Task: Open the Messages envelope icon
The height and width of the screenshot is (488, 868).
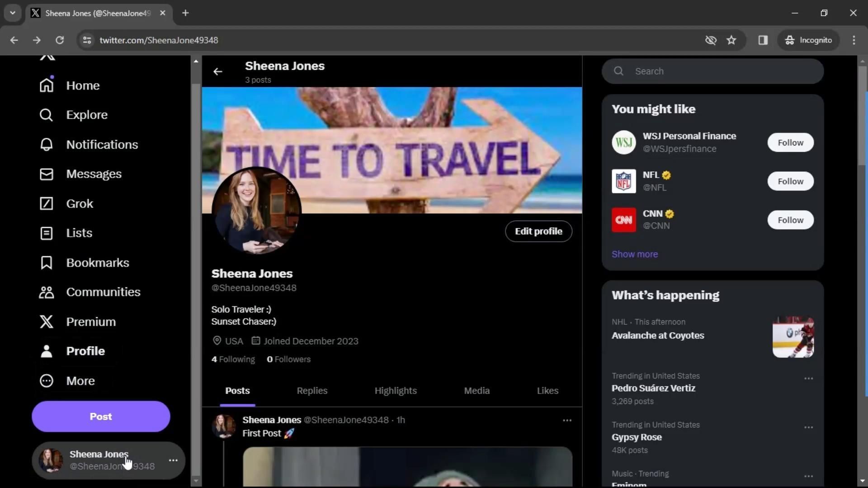Action: (47, 174)
